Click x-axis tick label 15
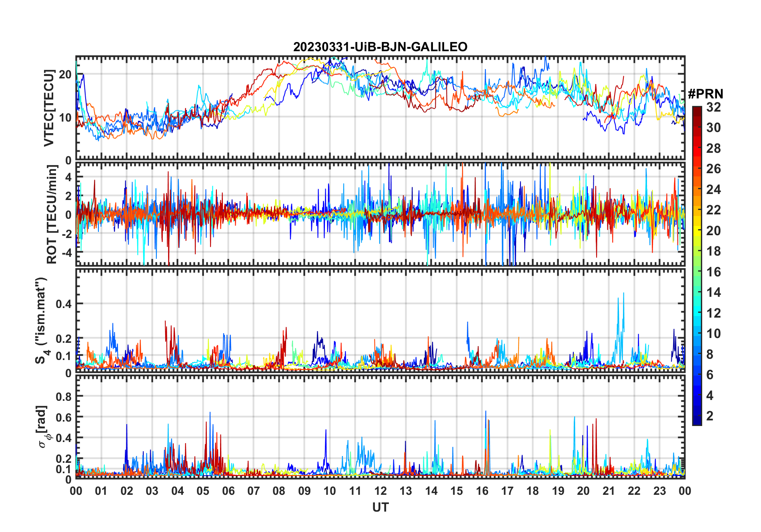 point(457,491)
